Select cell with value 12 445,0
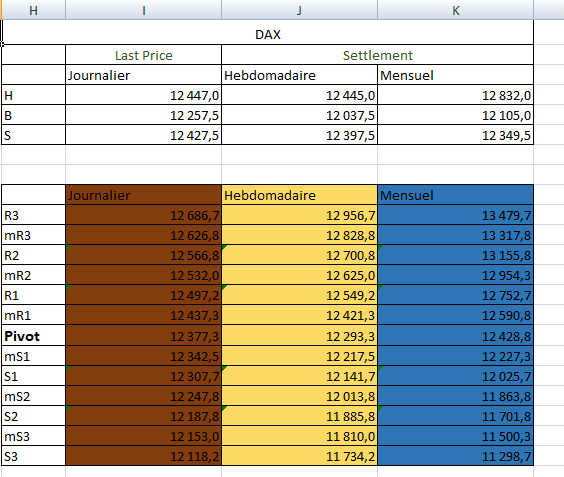The width and height of the screenshot is (564, 477). 299,95
